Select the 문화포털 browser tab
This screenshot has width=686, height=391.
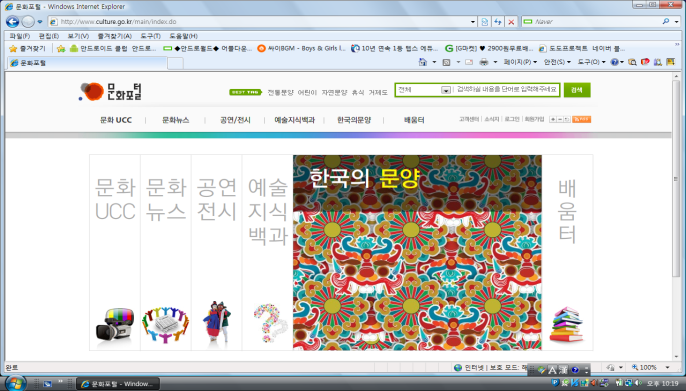(88, 63)
